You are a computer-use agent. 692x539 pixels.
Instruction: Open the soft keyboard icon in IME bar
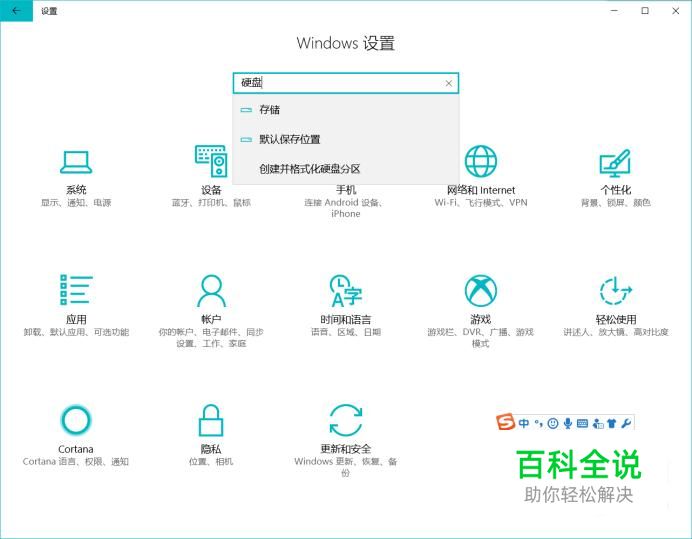point(582,423)
